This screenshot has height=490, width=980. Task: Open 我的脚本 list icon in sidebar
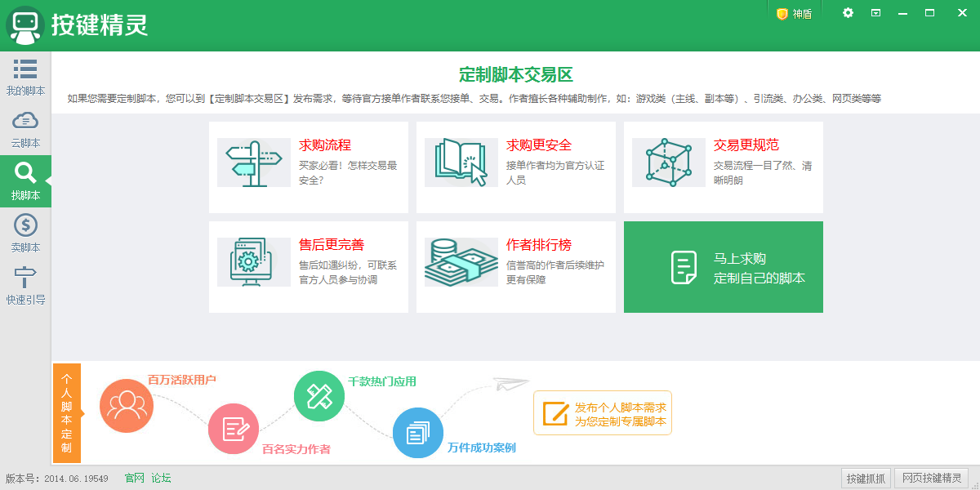click(25, 69)
